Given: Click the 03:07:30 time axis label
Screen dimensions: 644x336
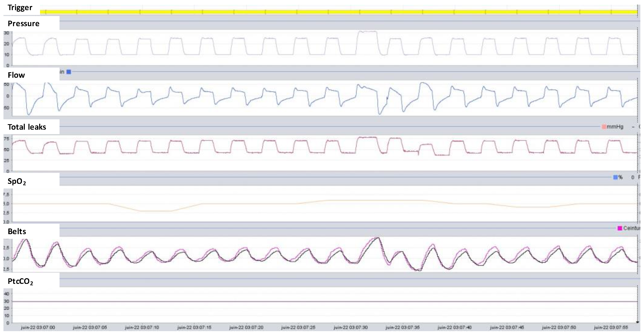Looking at the screenshot, I should (x=350, y=327).
